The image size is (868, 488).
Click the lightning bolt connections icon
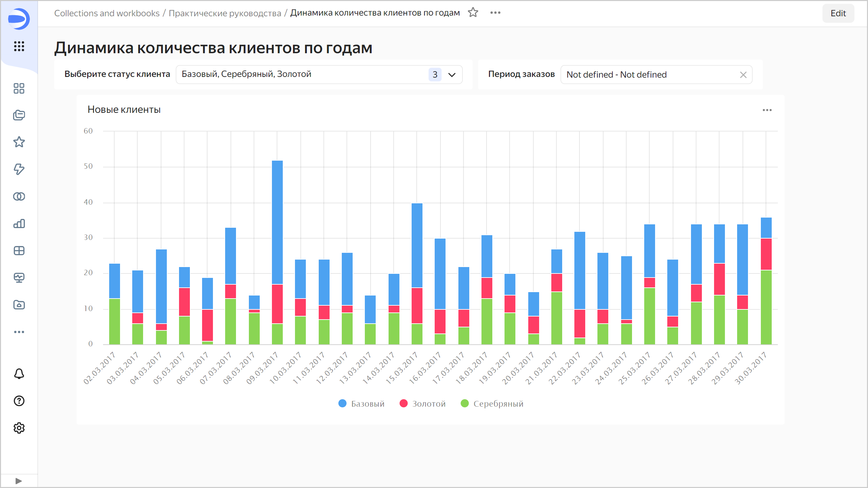coord(19,169)
